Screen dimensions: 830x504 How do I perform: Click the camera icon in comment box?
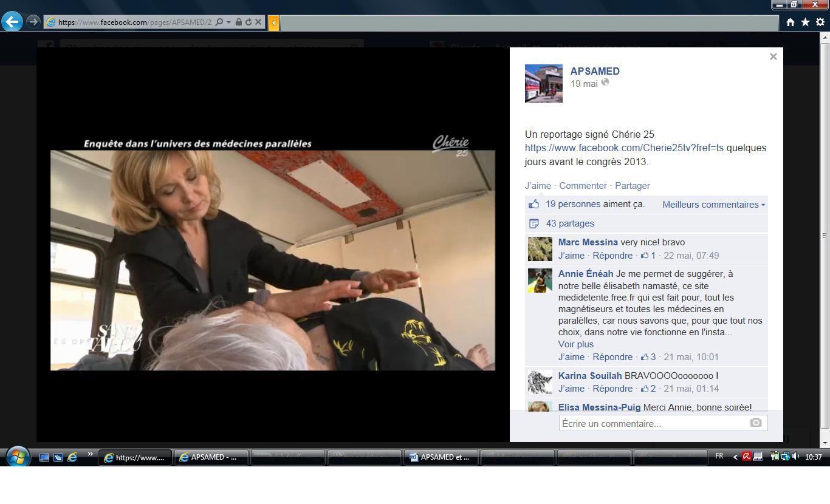pyautogui.click(x=755, y=423)
